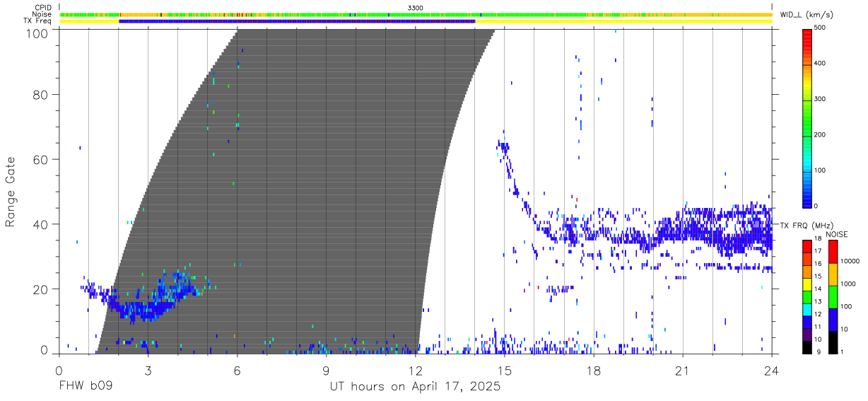Click the Range Gate y-axis title

click(x=11, y=192)
